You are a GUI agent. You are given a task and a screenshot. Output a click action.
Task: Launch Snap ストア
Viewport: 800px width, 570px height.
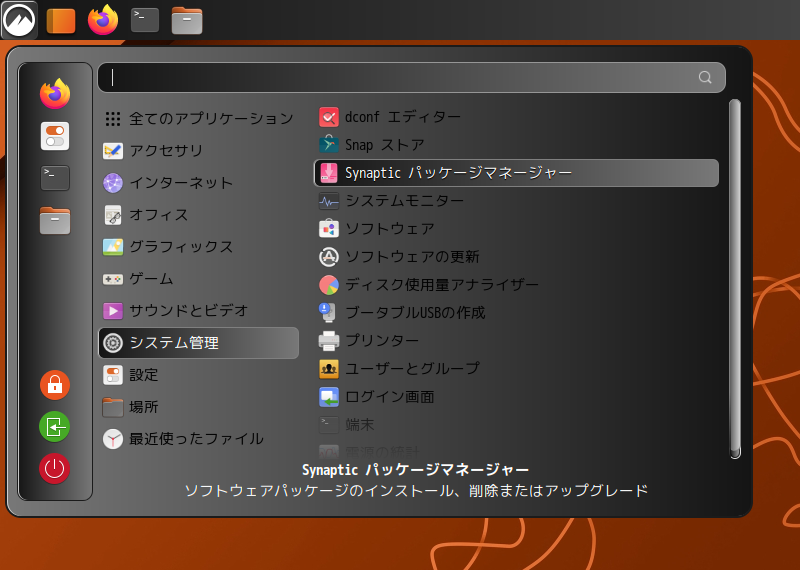(x=516, y=145)
